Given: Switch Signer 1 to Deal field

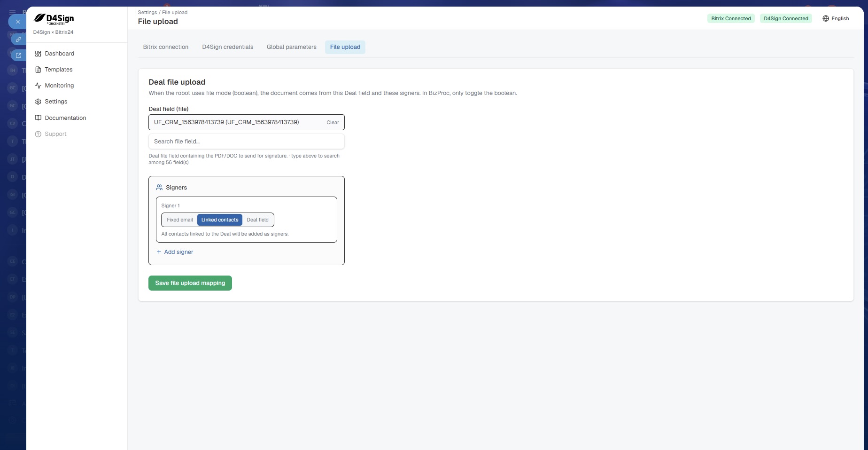Looking at the screenshot, I should (258, 220).
